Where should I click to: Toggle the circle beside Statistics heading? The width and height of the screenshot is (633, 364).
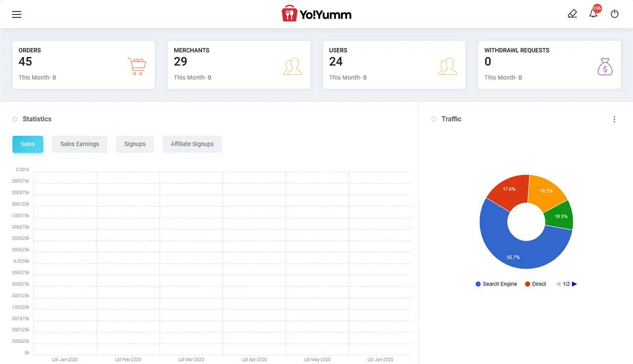coord(15,119)
